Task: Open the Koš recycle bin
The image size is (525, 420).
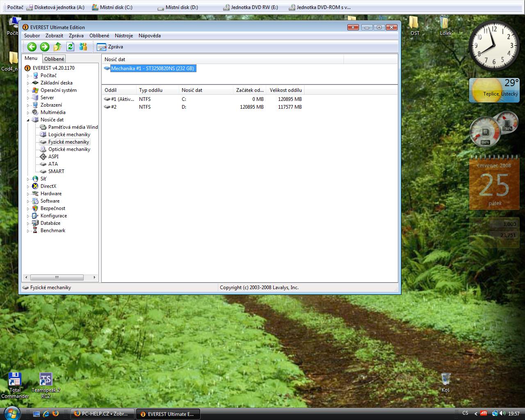Action: pos(446,379)
